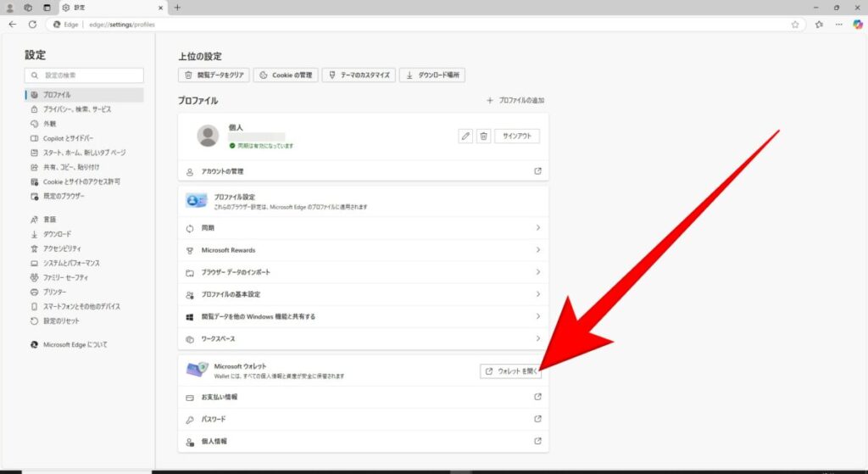The height and width of the screenshot is (474, 868).
Task: Click the star icon in the address bar
Action: (x=795, y=25)
